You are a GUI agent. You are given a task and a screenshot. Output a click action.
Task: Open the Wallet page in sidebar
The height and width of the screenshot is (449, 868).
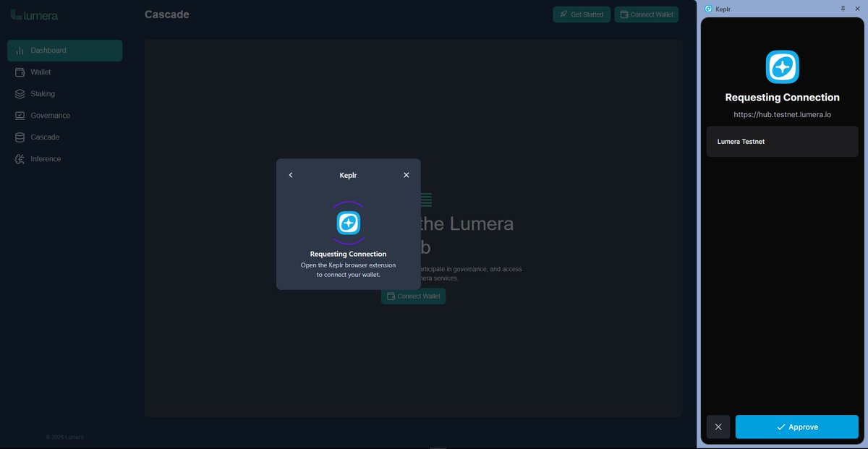64,72
